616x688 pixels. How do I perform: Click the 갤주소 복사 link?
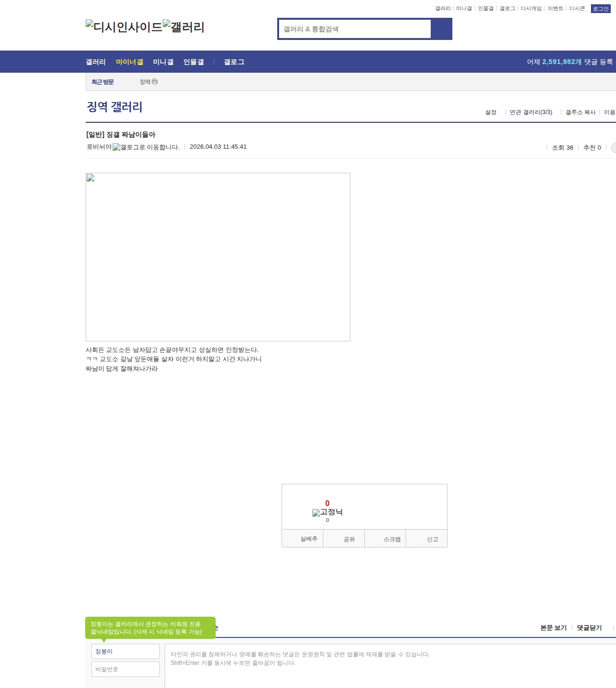[x=580, y=112]
